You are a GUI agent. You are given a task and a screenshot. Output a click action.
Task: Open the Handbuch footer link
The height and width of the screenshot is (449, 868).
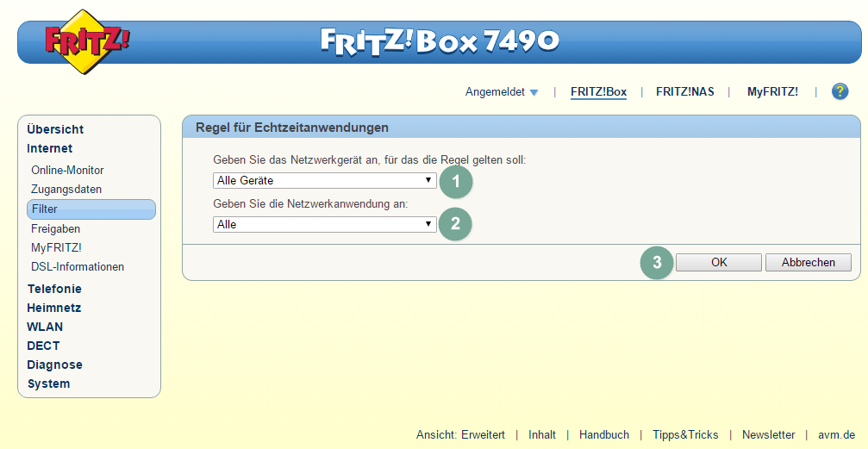pyautogui.click(x=603, y=435)
